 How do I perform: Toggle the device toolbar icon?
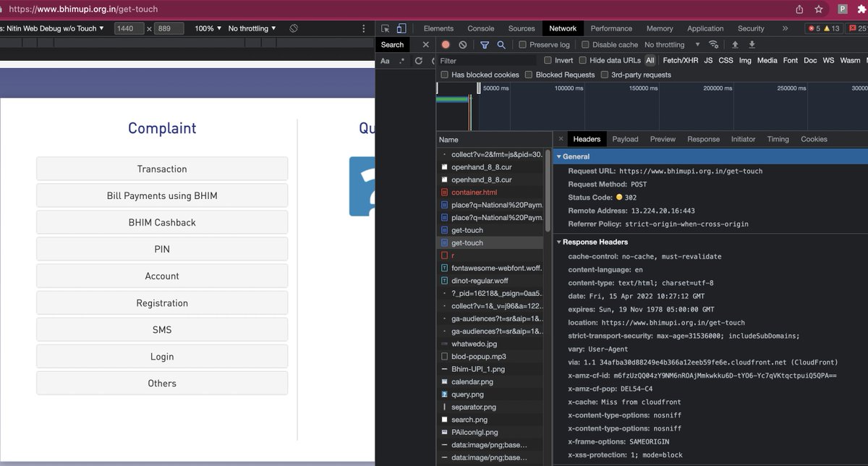(401, 28)
